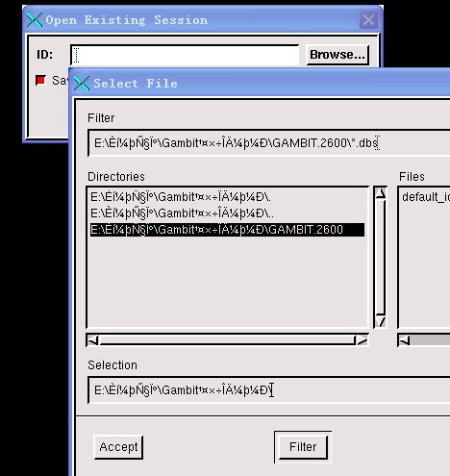
Task: Click into the Filter path text field
Action: click(269, 143)
